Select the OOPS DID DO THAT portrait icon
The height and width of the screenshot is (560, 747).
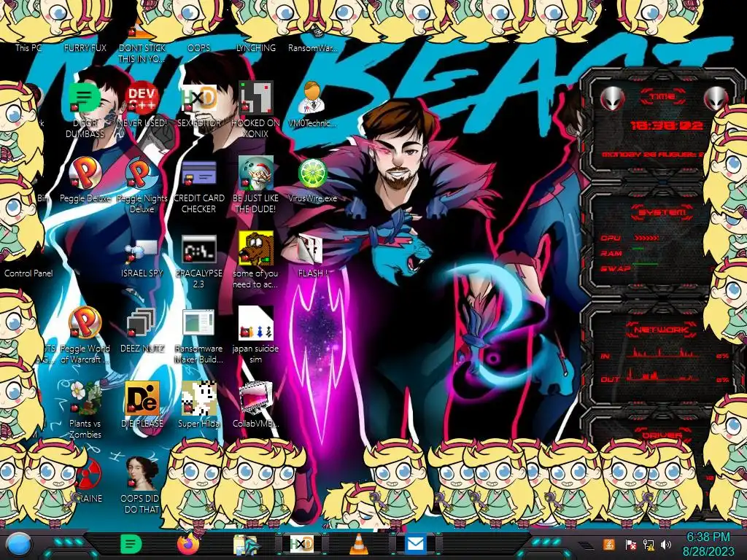click(x=142, y=474)
